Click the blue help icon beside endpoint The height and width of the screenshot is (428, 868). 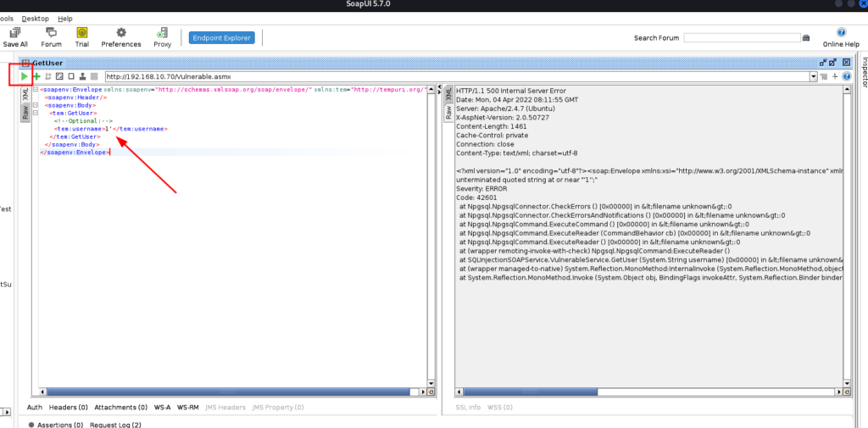point(847,76)
